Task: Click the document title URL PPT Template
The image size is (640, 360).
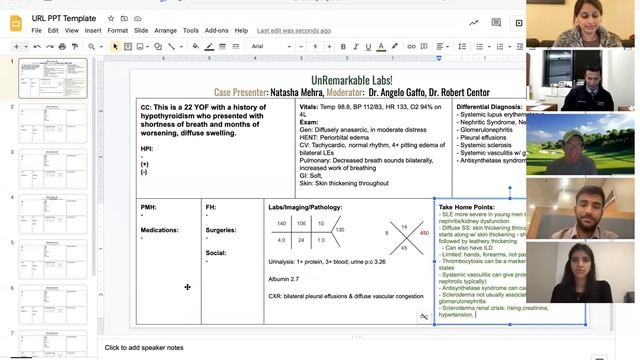Action: (64, 18)
